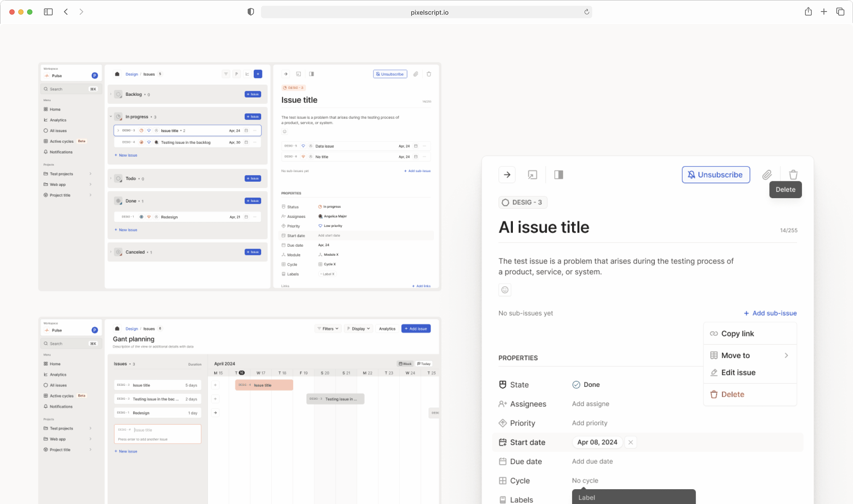The height and width of the screenshot is (504, 853).
Task: Toggle the Done state checkmark
Action: [x=576, y=385]
